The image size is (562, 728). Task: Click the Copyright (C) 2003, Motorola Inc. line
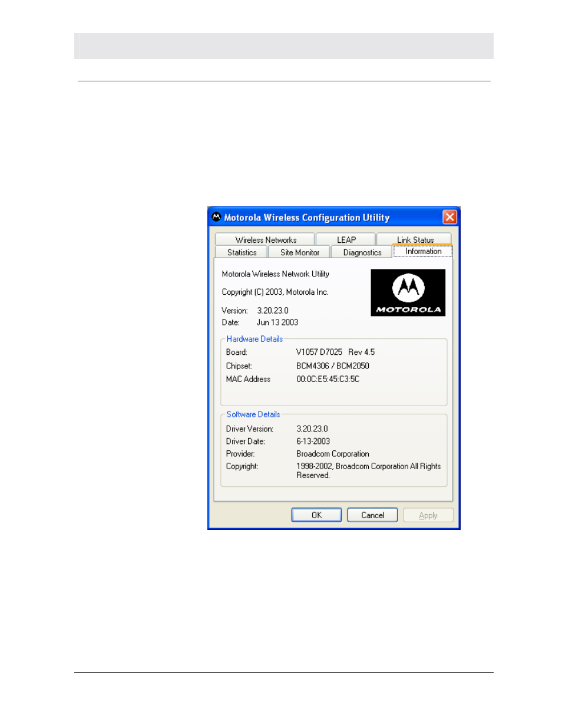[x=275, y=292]
